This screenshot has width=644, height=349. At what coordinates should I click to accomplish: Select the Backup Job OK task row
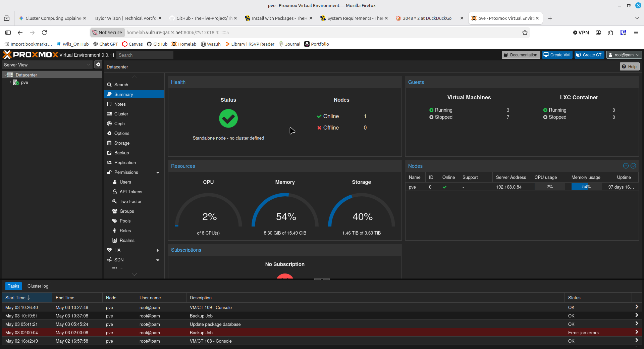coord(322,316)
